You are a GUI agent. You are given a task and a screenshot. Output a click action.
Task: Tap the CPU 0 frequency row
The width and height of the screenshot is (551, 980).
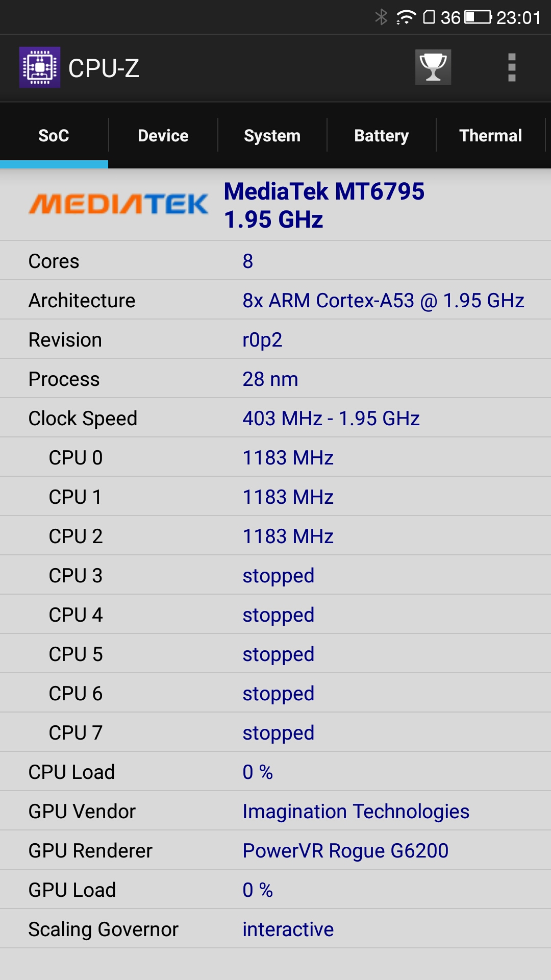click(x=275, y=457)
